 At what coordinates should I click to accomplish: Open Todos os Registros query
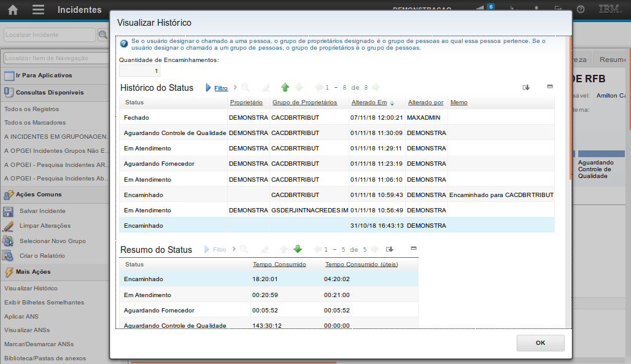pos(32,109)
